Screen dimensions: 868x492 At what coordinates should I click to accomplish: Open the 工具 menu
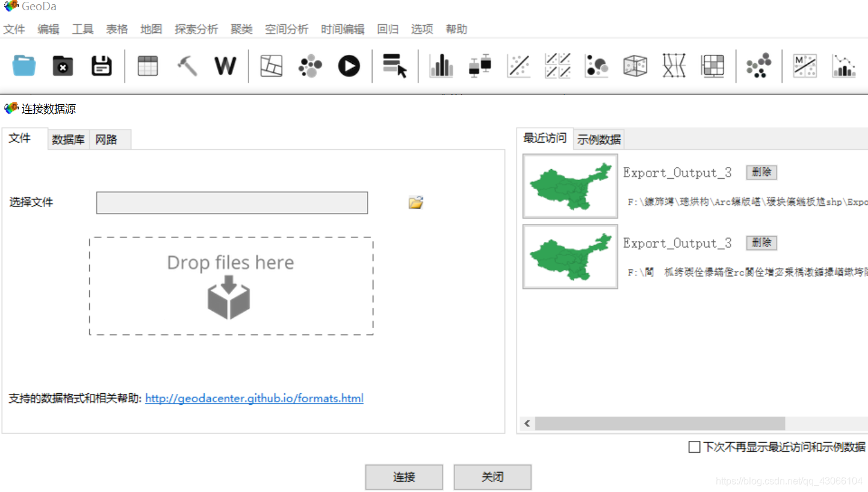(83, 29)
